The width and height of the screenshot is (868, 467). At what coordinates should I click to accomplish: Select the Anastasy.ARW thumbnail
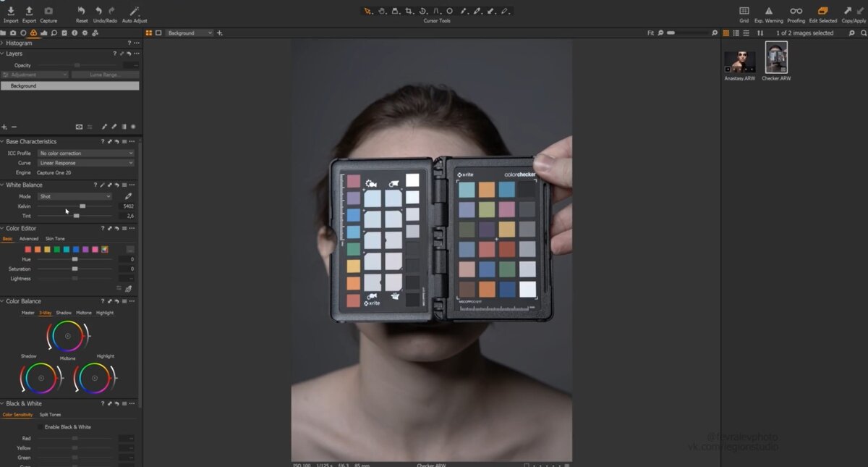tap(739, 61)
